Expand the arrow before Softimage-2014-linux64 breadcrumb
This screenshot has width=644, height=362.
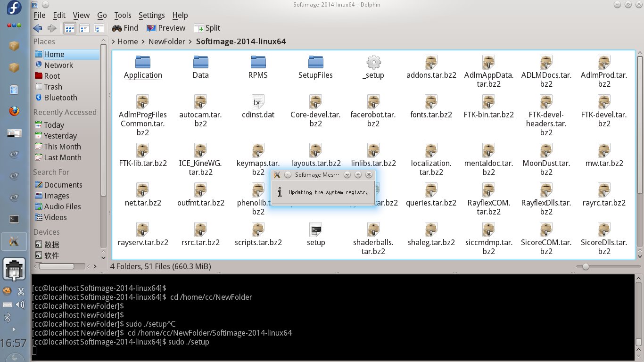point(191,41)
